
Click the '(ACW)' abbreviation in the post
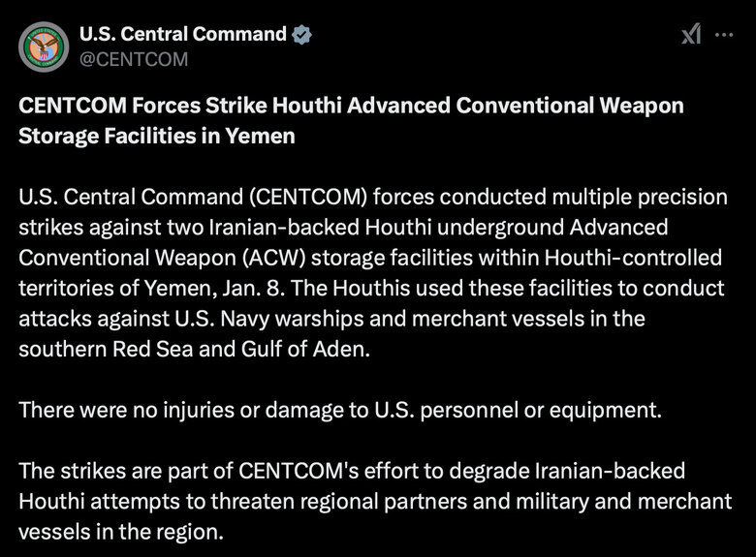(x=274, y=258)
